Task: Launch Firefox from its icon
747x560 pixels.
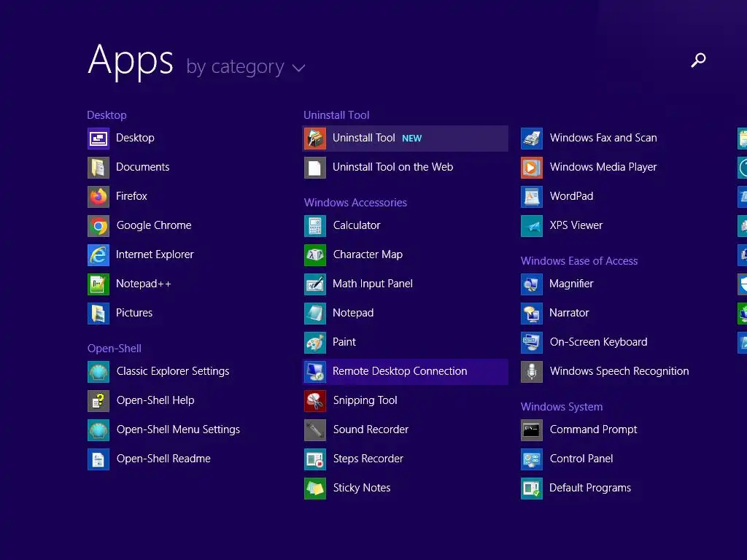Action: pos(98,196)
